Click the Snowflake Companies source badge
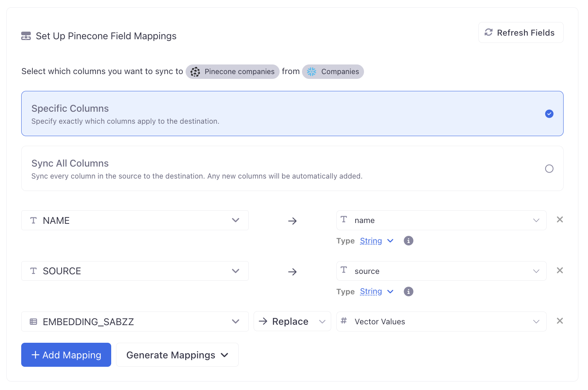This screenshot has height=390, width=588. point(333,72)
